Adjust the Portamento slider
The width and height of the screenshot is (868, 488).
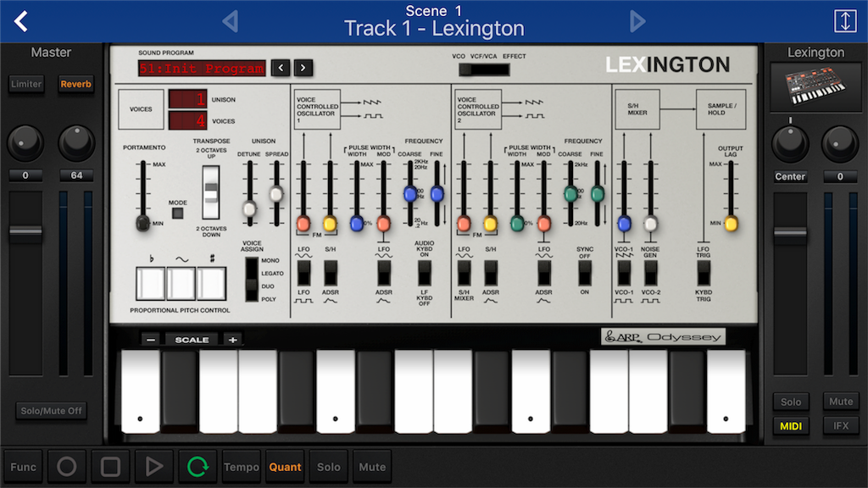[142, 223]
